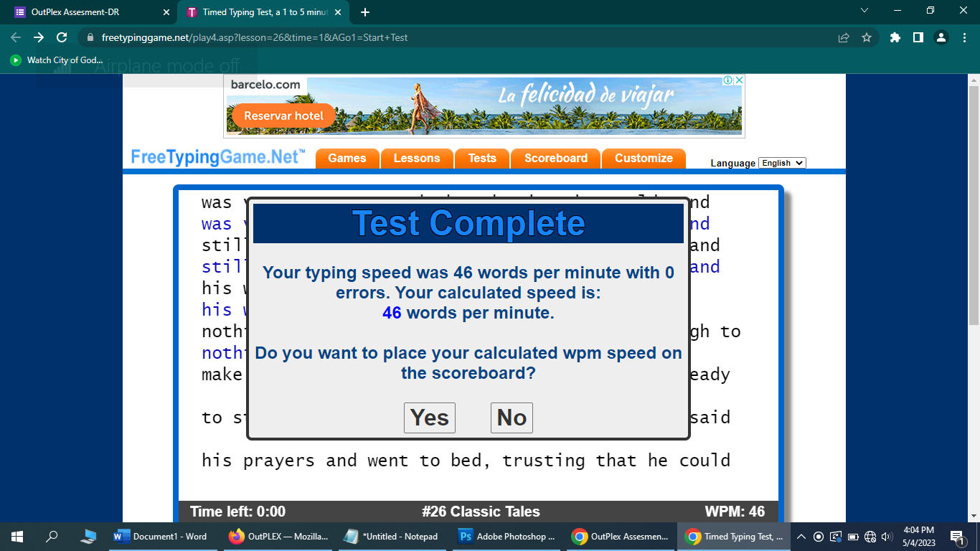
Task: Close the OutPlex Assesment-DR tab
Action: [x=166, y=12]
